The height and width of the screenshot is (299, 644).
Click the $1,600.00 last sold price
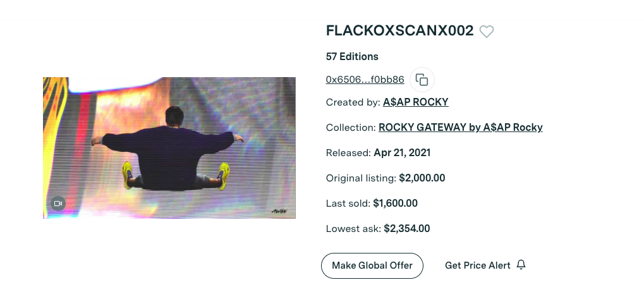[395, 203]
